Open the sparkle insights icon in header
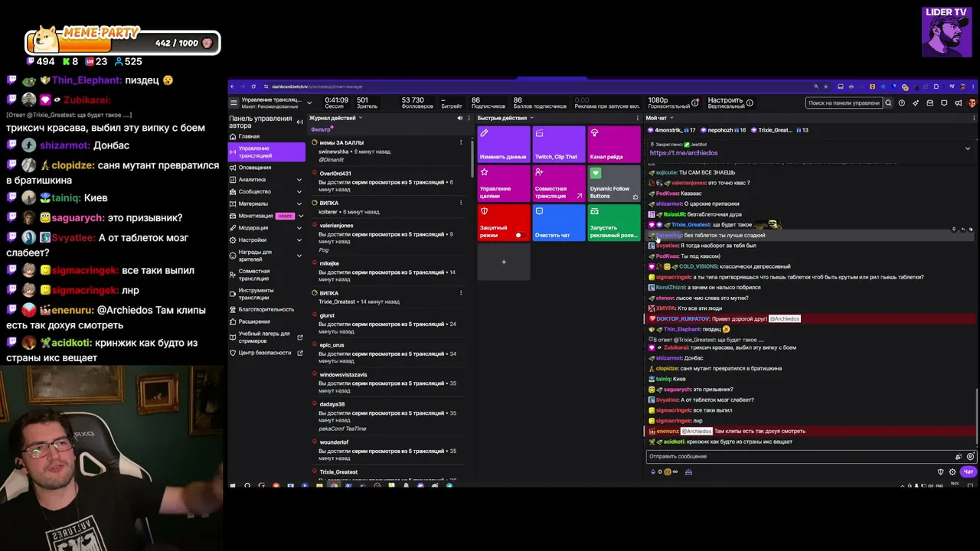The height and width of the screenshot is (551, 980). click(x=916, y=103)
